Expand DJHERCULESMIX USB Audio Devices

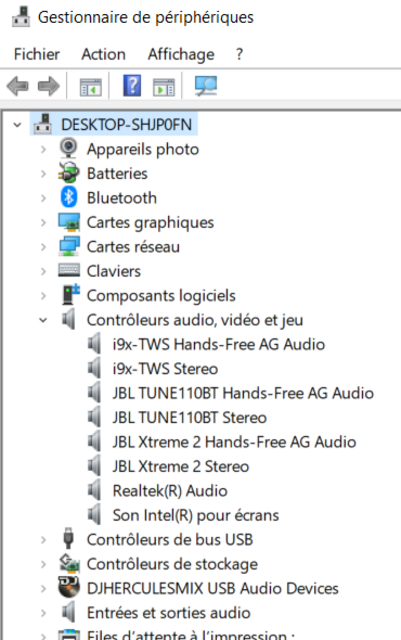(x=43, y=589)
